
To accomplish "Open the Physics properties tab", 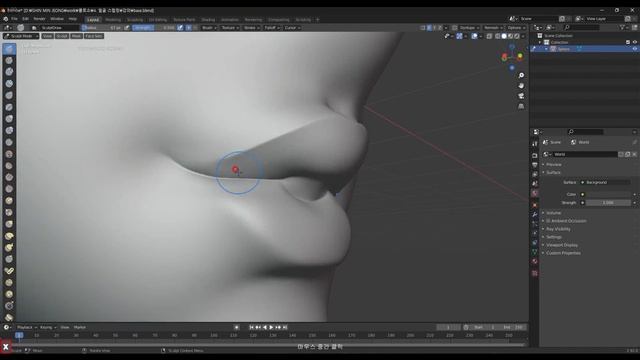I will tap(535, 233).
